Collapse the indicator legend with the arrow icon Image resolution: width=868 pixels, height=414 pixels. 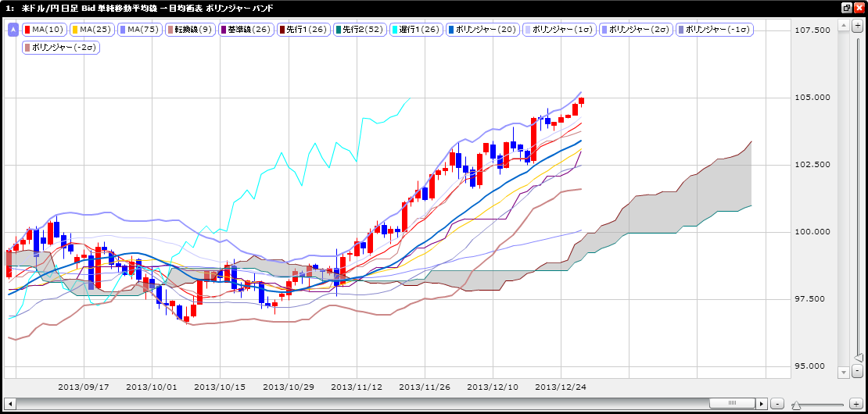pos(13,30)
